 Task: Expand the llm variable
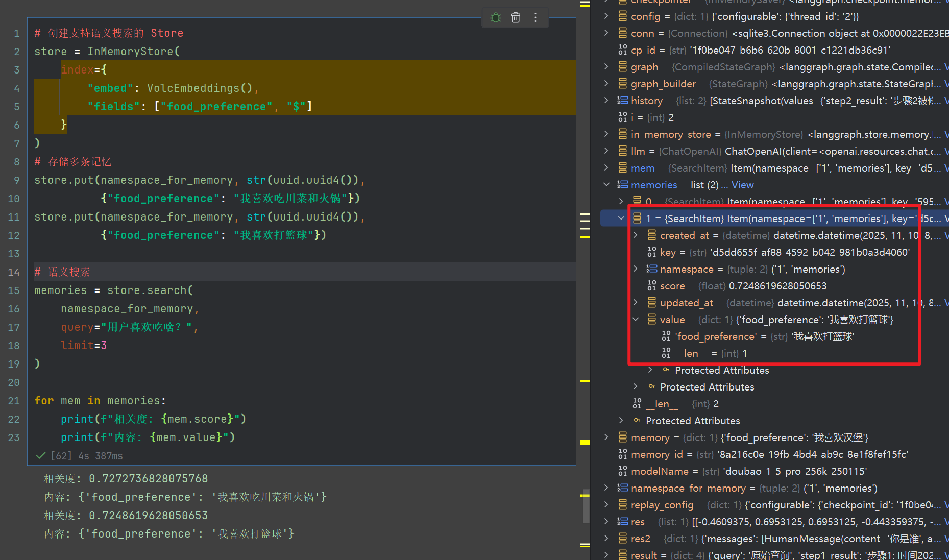point(606,151)
